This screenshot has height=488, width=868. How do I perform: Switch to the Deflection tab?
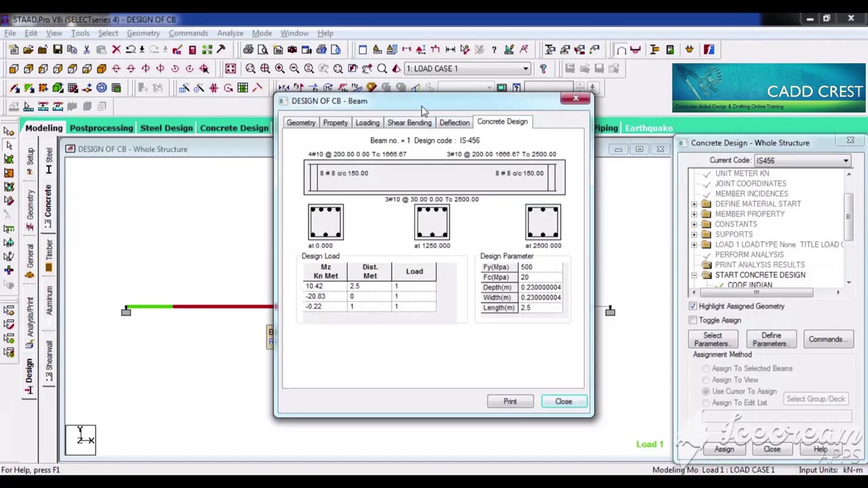point(454,123)
